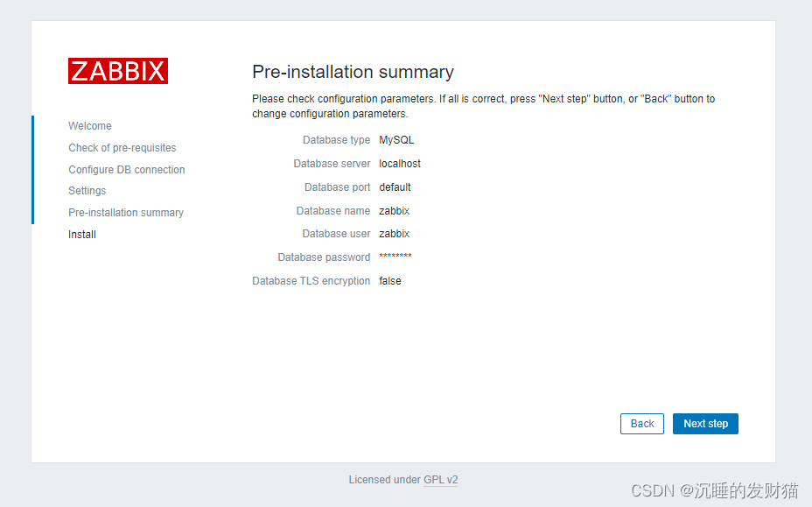Screen dimensions: 812x507
Task: Click the Database port label
Action: pyautogui.click(x=338, y=187)
